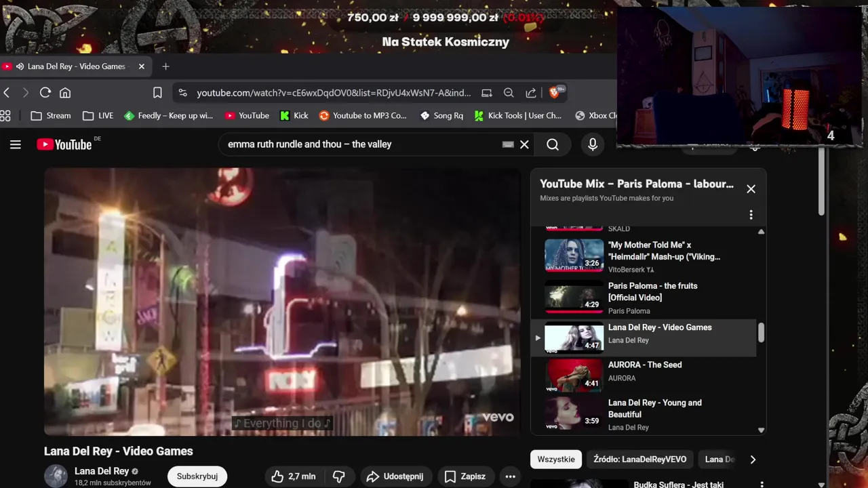This screenshot has width=868, height=488.
Task: Open the Lana Del Rey channel name link
Action: 102,471
